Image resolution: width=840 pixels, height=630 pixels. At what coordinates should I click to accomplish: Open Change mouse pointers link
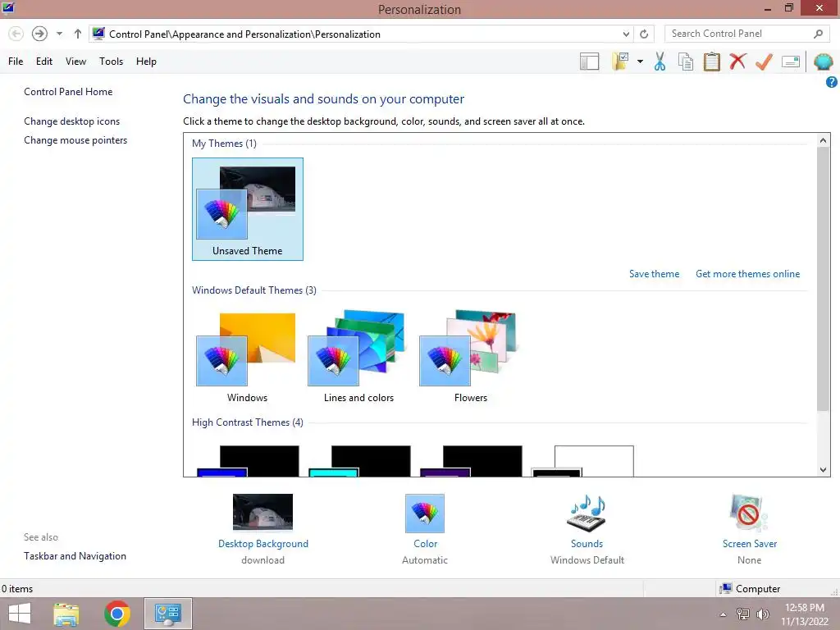coord(75,139)
